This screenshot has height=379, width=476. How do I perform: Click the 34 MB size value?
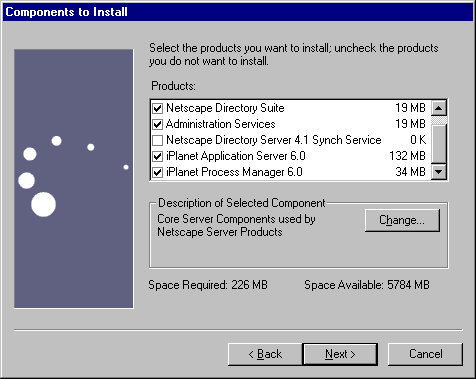[x=410, y=172]
